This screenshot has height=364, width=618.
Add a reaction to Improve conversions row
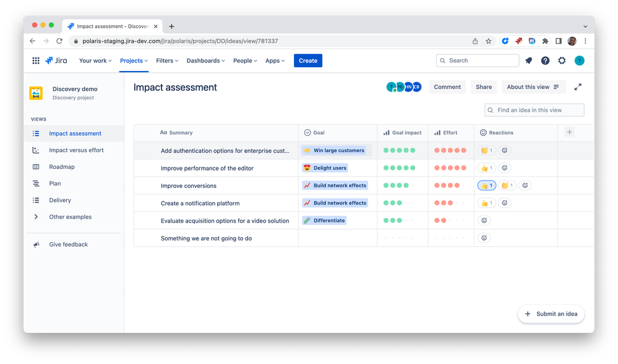[525, 185]
